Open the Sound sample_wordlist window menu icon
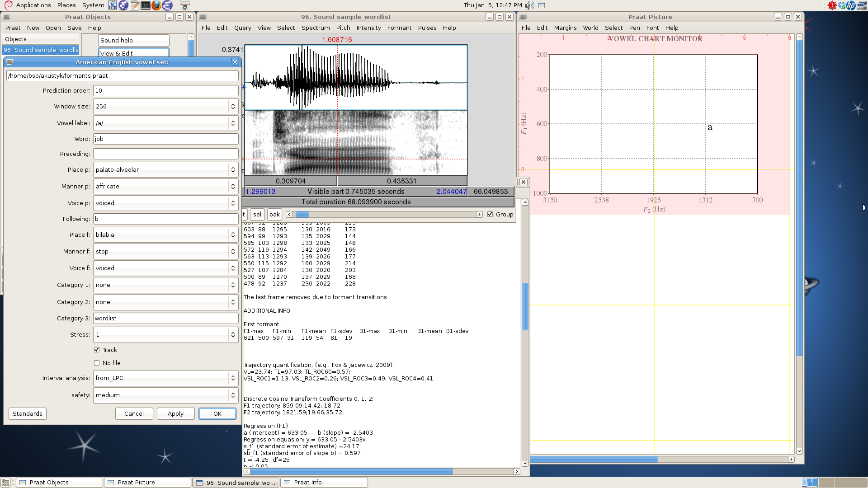Image resolution: width=868 pixels, height=488 pixels. [x=203, y=17]
